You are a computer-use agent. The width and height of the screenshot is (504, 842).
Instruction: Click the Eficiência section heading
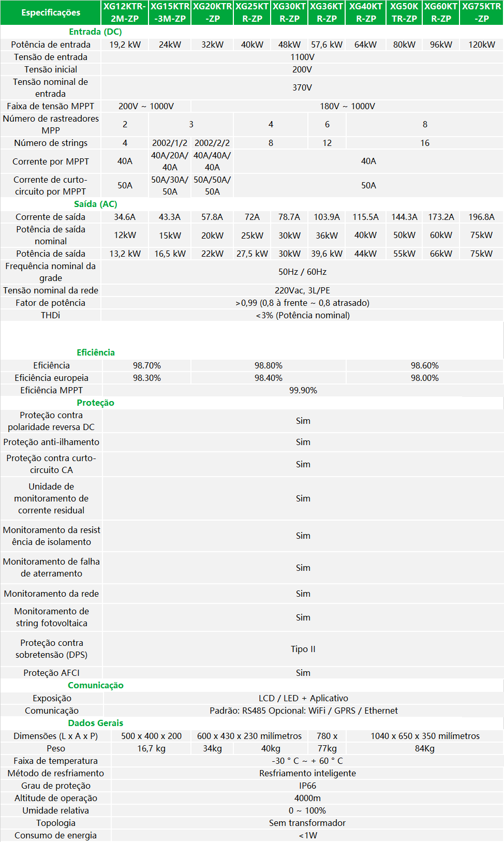(96, 352)
